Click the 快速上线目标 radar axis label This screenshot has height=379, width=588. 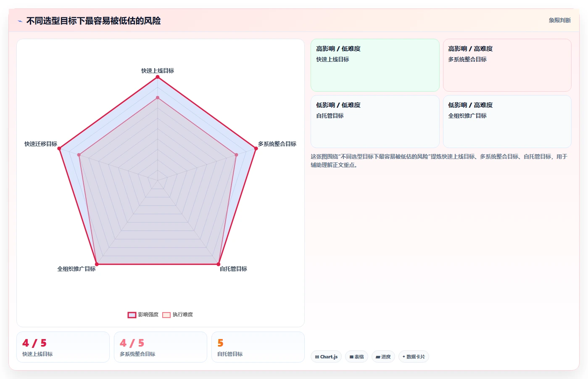coord(158,71)
